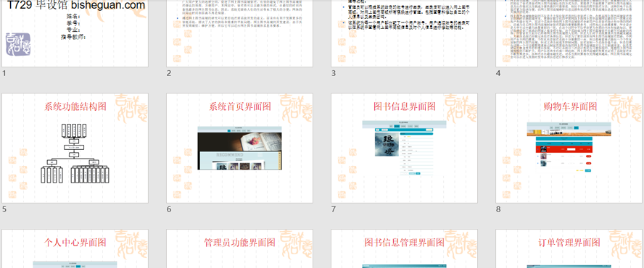Click the slide number 5 label

pos(4,209)
